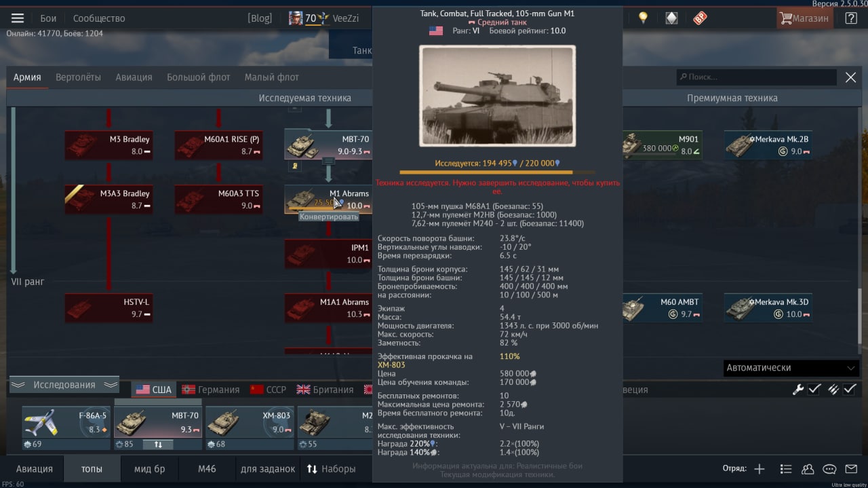Click the Конвертировать button

(x=329, y=217)
